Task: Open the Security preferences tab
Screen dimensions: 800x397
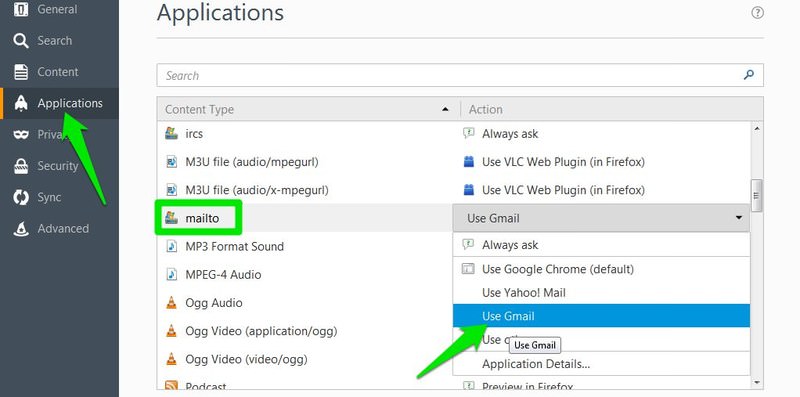Action: tap(59, 166)
